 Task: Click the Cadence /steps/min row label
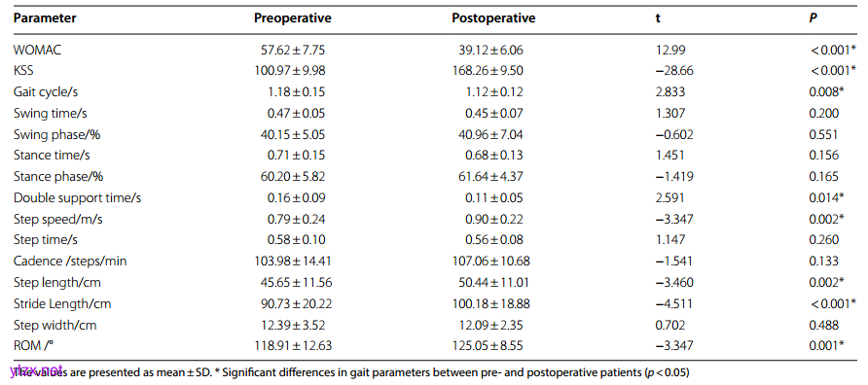[70, 262]
